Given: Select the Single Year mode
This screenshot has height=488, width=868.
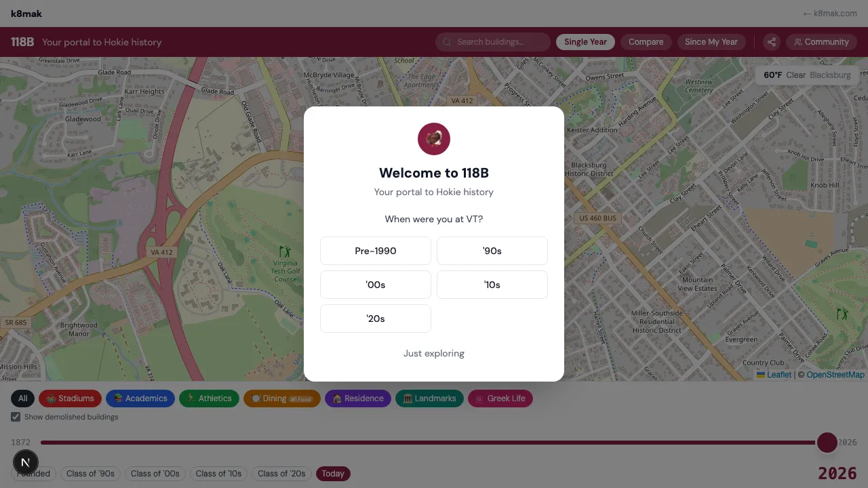Looking at the screenshot, I should [x=585, y=42].
